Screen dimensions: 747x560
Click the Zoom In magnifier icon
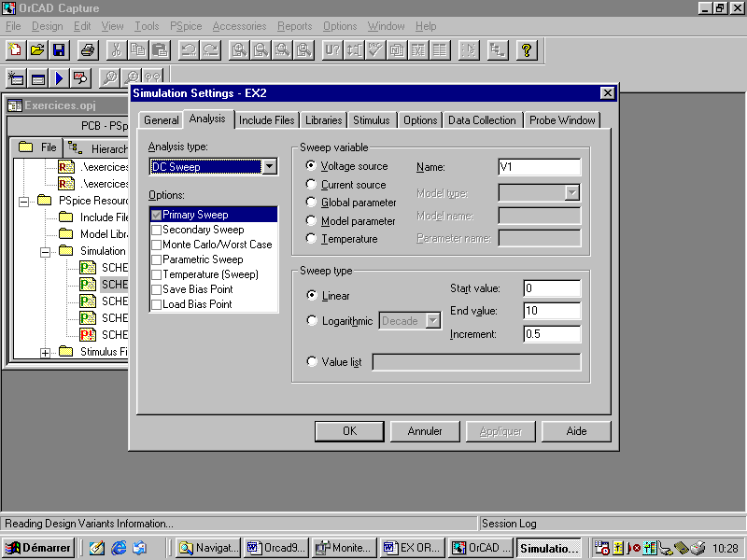click(239, 50)
